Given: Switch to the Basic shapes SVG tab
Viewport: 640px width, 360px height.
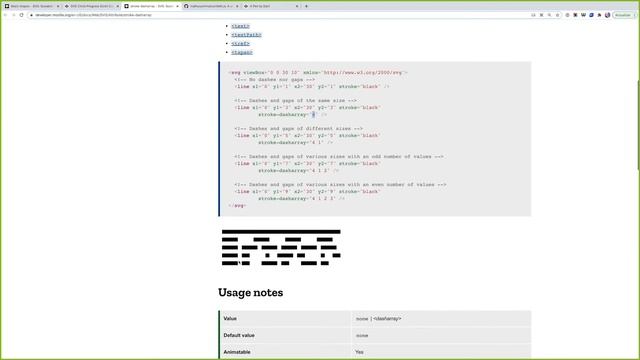Looking at the screenshot, I should pos(31,6).
